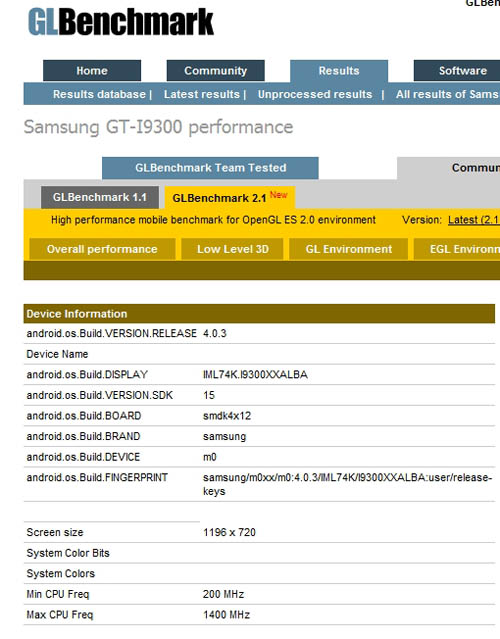This screenshot has width=500, height=639.
Task: Switch to GLBenchmark 1.1 tab
Action: point(100,197)
